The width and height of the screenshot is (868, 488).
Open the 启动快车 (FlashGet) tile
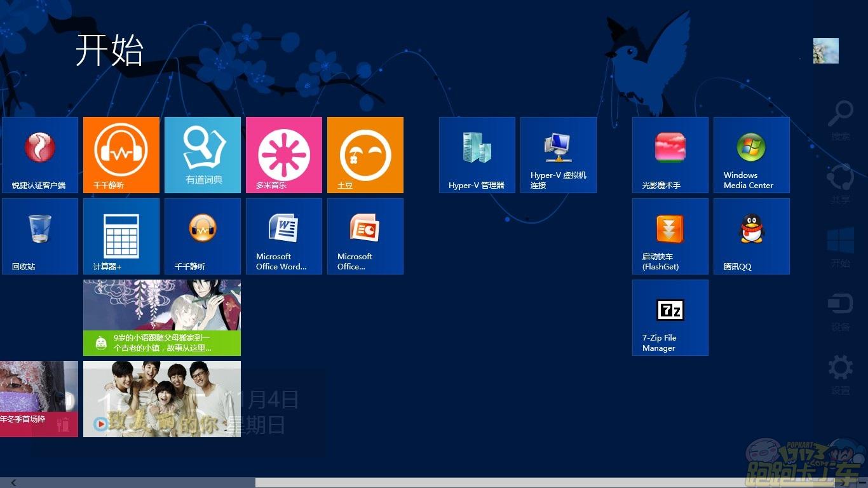tap(670, 236)
